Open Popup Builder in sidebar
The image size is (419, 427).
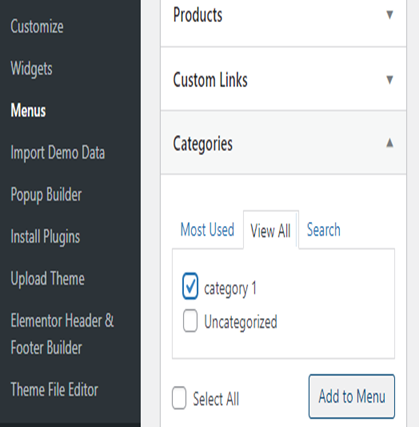(x=46, y=195)
